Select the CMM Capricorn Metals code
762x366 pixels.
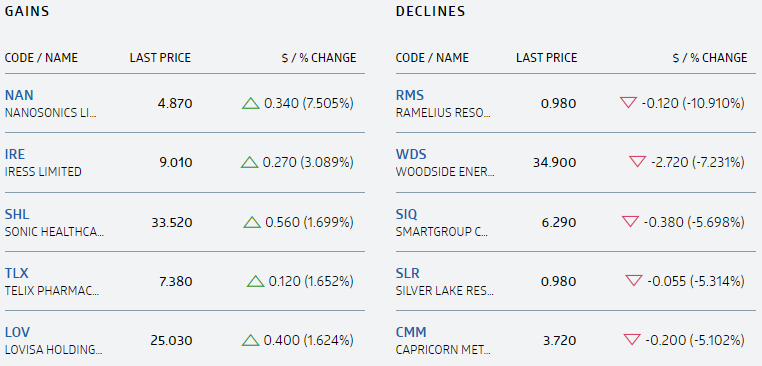(x=411, y=332)
